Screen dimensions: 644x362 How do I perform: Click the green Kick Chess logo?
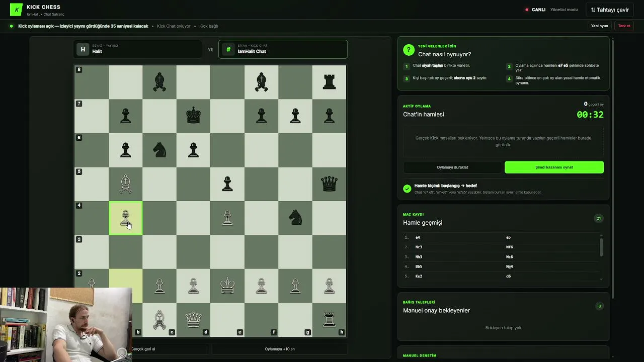coord(16,10)
